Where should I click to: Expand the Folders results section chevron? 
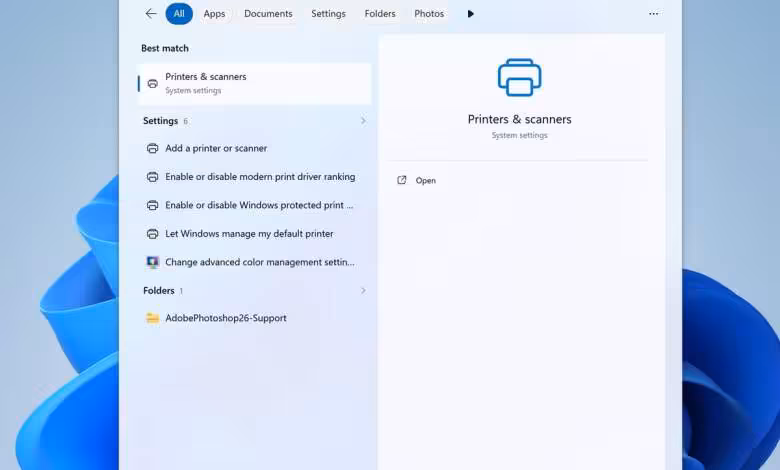tap(363, 290)
